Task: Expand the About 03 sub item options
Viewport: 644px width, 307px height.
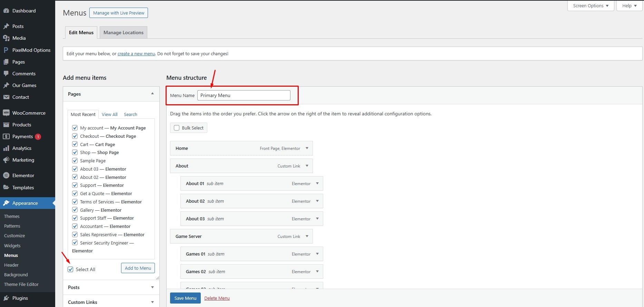Action: [317, 219]
